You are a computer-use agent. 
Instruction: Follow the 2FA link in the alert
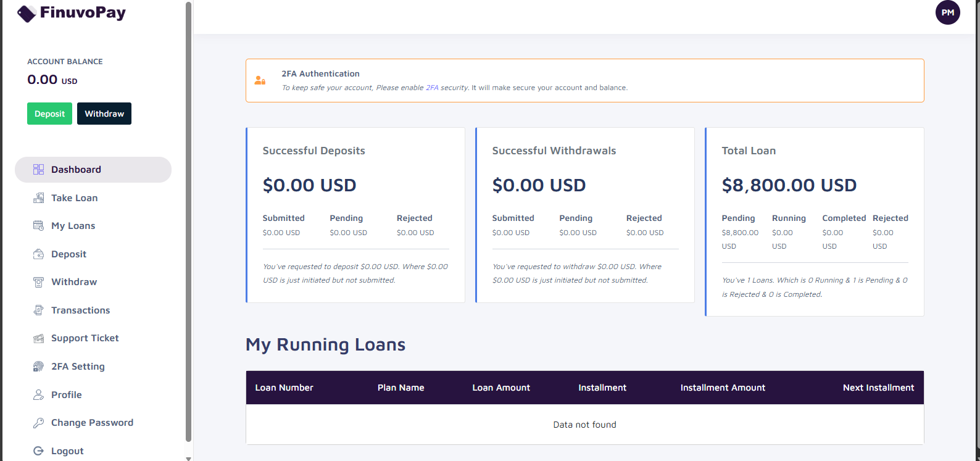(x=432, y=88)
